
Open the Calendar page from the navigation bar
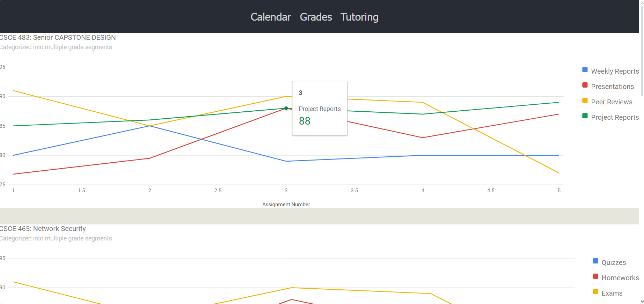271,17
